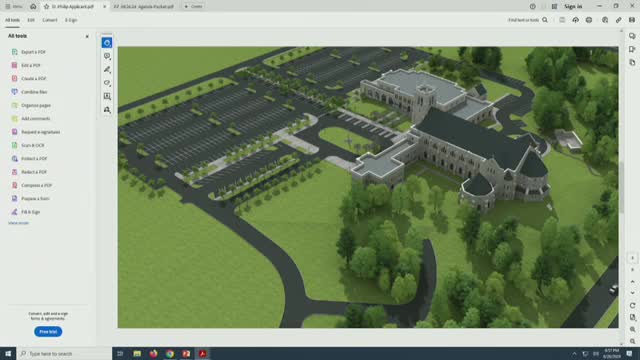Click the rotate page icon on right rail
Viewport: 640px width, 360px height.
(633, 305)
